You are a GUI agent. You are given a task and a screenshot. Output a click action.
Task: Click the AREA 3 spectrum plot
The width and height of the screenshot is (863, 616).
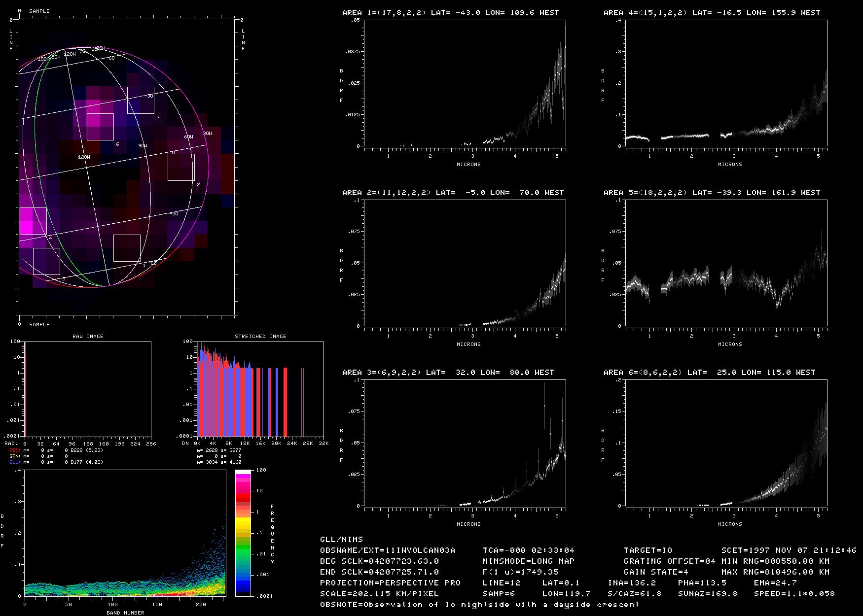point(465,443)
